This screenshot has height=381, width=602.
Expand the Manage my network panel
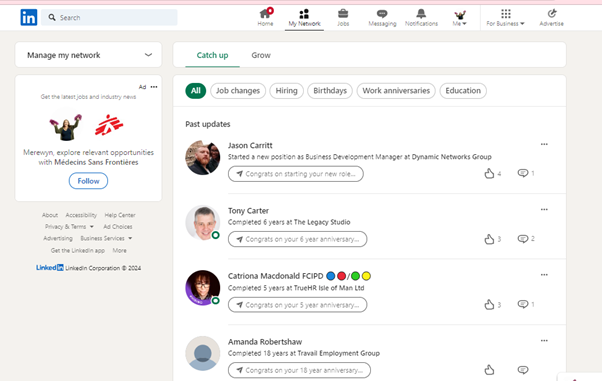coord(88,55)
